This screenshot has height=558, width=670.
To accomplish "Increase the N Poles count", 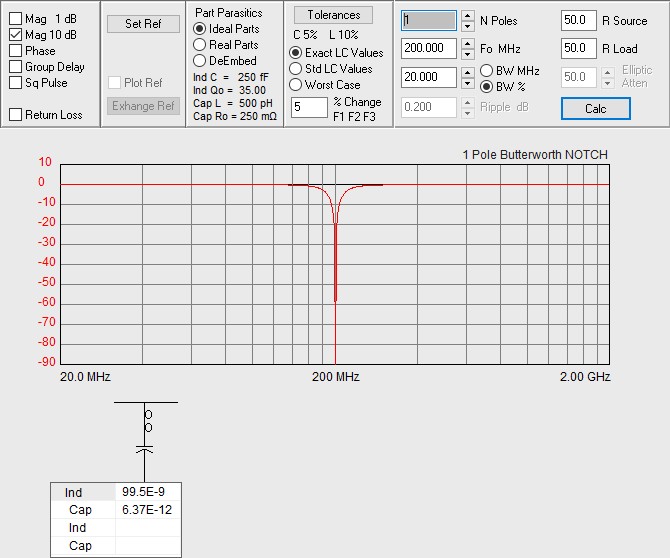I will (468, 16).
